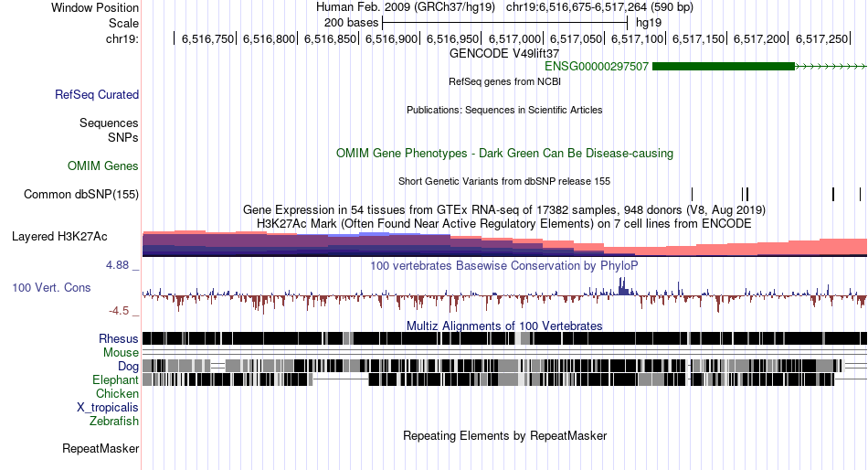The width and height of the screenshot is (868, 470).
Task: Select the Mouse alignment label
Action: (121, 353)
